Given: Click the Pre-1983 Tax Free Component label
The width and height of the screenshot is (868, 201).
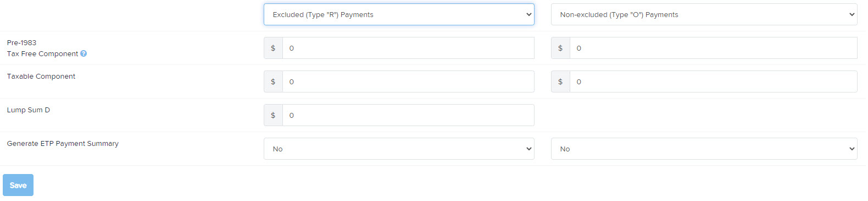Looking at the screenshot, I should pyautogui.click(x=42, y=48).
